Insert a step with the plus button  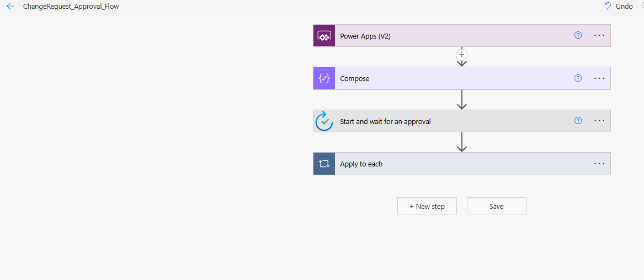tap(462, 54)
